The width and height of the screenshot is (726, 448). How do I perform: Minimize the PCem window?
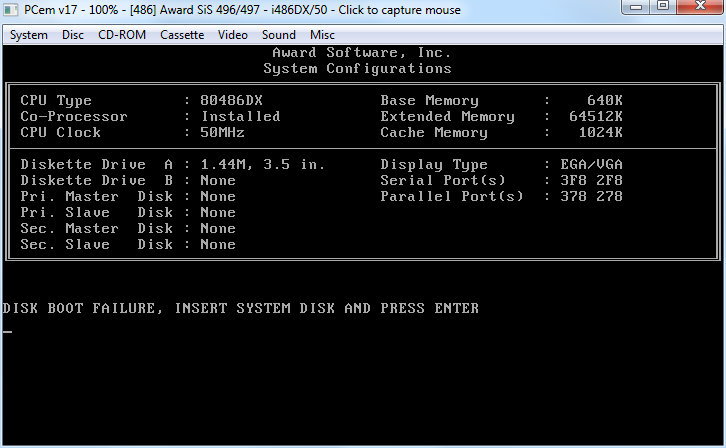point(637,6)
